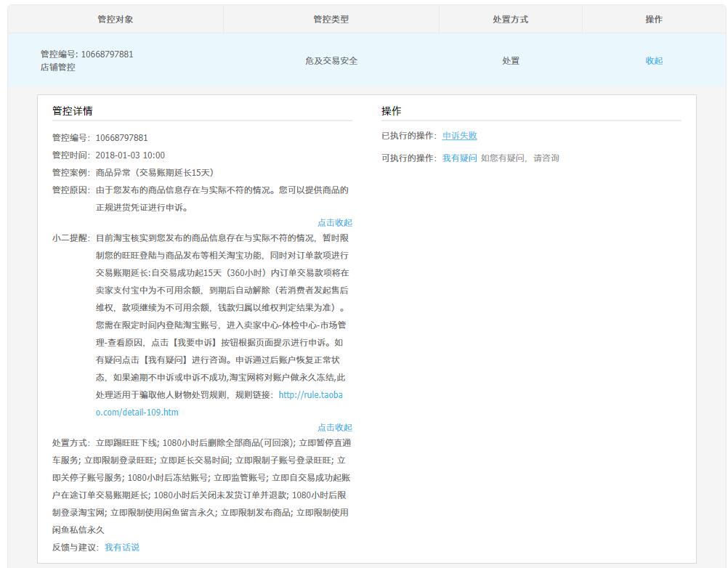Click the 可执行的操作 label
Image resolution: width=728 pixels, height=568 pixels.
(409, 158)
